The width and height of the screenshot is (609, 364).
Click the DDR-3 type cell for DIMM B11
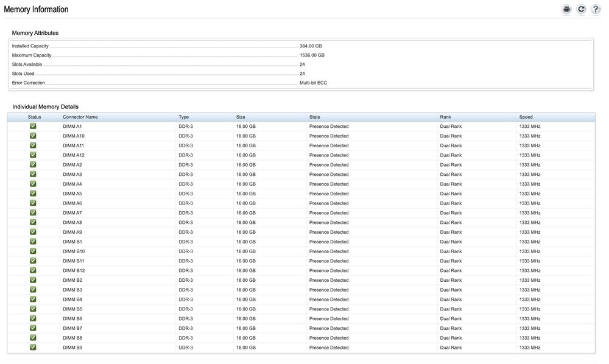point(186,261)
